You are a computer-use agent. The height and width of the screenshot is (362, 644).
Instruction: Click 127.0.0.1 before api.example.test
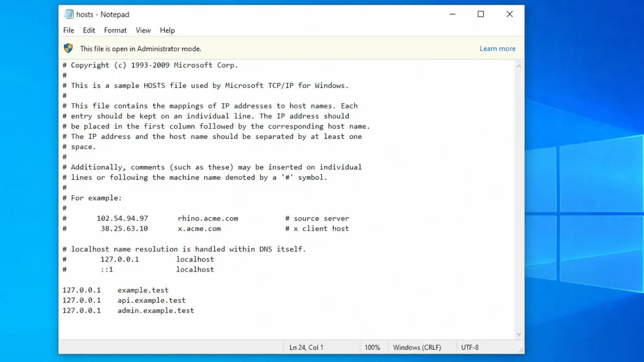pyautogui.click(x=82, y=300)
